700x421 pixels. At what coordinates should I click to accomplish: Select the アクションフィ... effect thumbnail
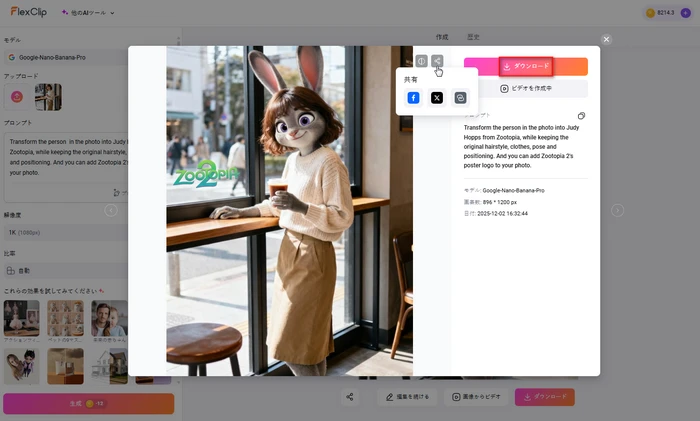tap(21, 318)
